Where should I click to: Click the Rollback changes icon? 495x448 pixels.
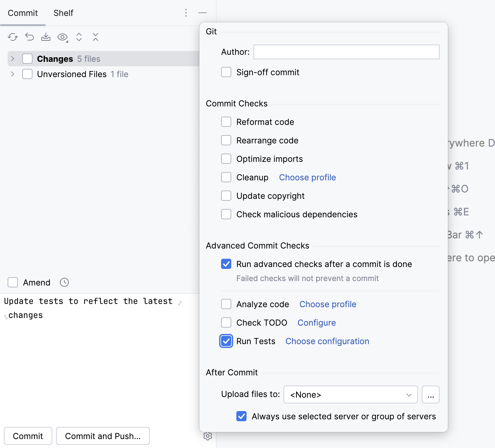tap(29, 37)
